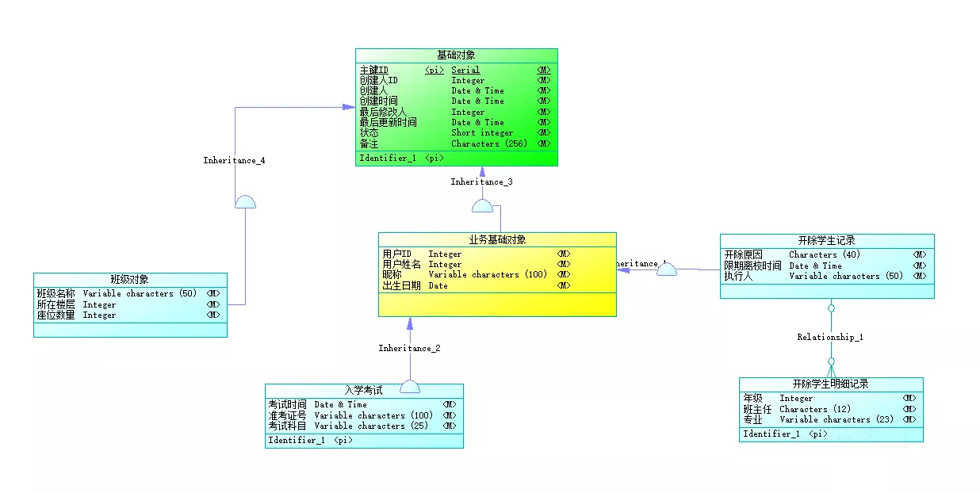Click the Serial data type text
Viewport: 980px width, 493px height.
tap(465, 70)
